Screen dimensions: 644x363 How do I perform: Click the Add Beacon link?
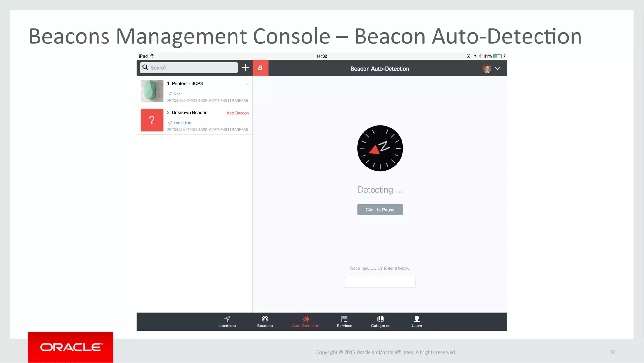coord(238,113)
